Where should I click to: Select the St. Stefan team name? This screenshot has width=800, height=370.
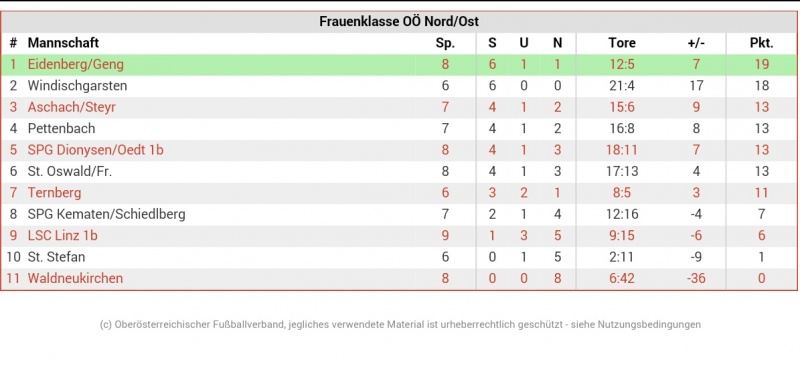coord(56,257)
